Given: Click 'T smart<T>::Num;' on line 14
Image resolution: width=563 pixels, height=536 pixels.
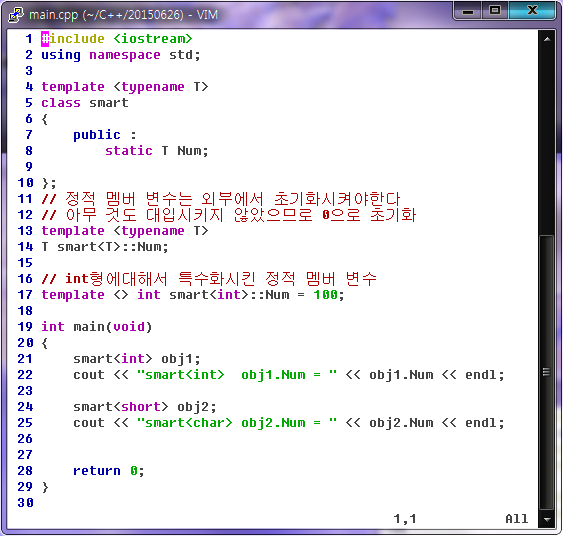Looking at the screenshot, I should [105, 247].
